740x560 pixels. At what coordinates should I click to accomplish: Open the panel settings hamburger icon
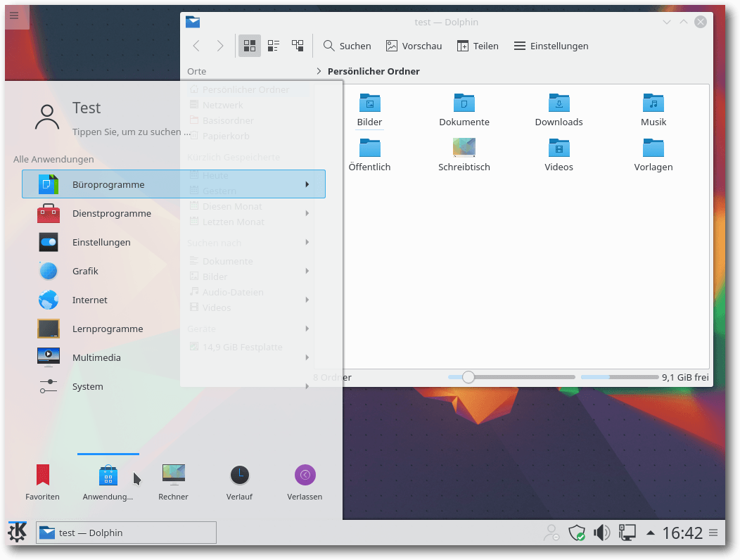point(713,533)
